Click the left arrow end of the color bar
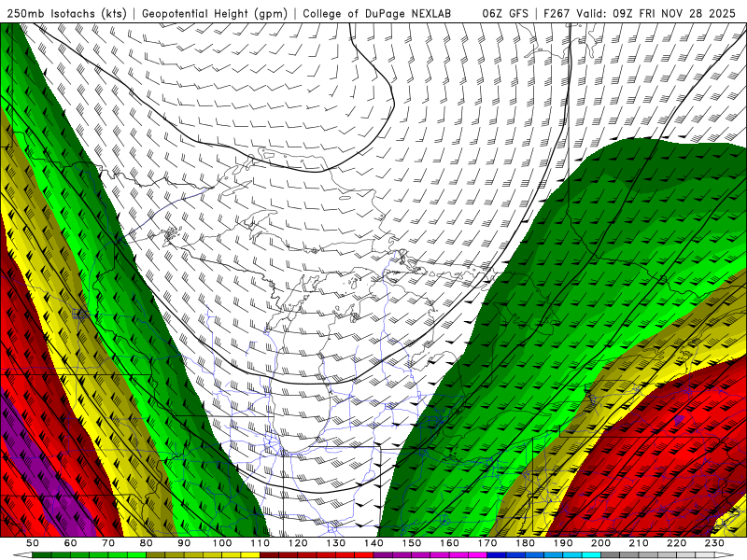Viewport: 747px width, 560px height. (x=22, y=554)
